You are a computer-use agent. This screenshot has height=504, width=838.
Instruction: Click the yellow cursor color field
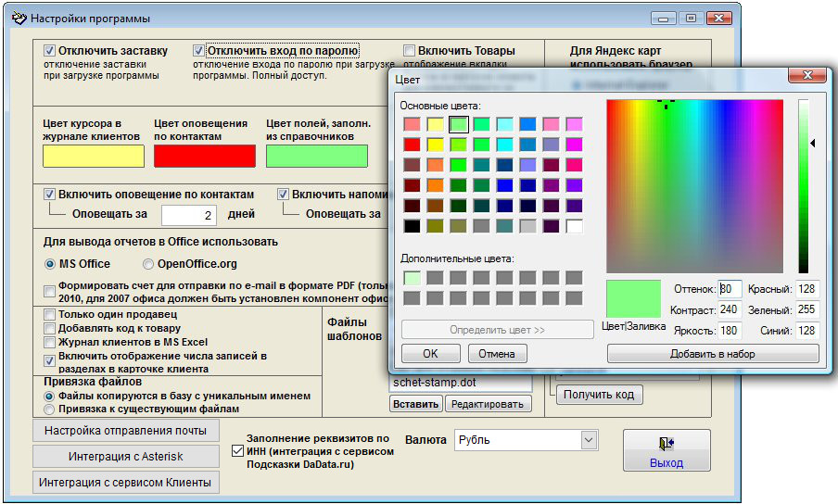pos(94,157)
